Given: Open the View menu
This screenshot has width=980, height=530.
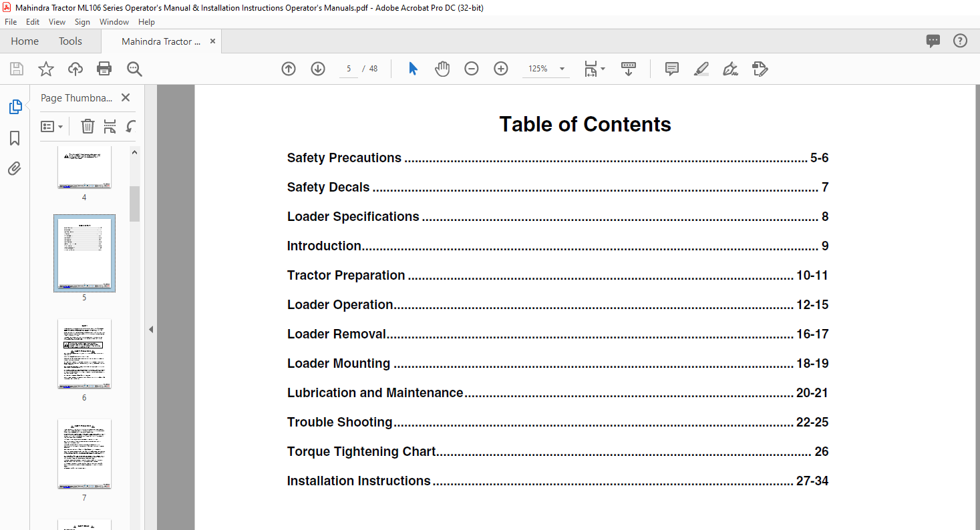Looking at the screenshot, I should tap(57, 22).
